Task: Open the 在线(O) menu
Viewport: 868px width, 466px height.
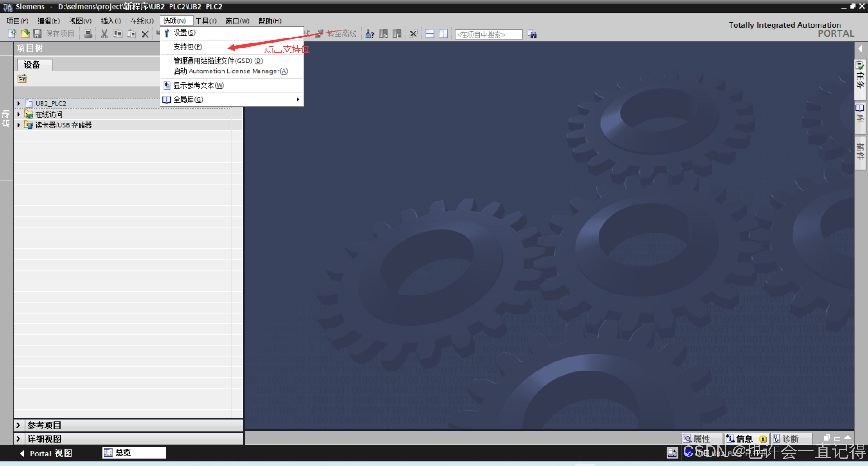Action: (x=142, y=21)
